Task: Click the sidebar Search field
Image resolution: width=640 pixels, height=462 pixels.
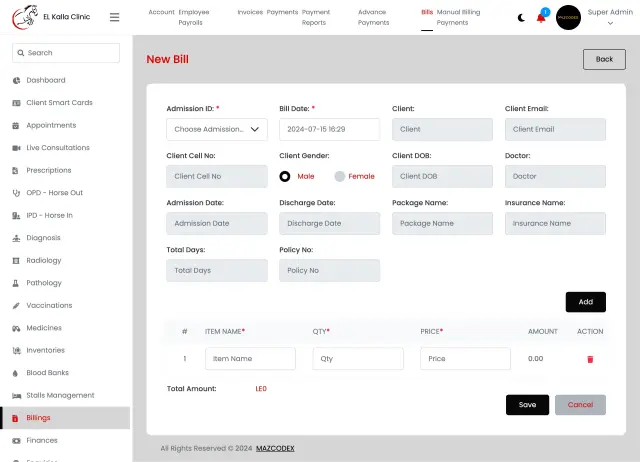Action: [x=66, y=53]
